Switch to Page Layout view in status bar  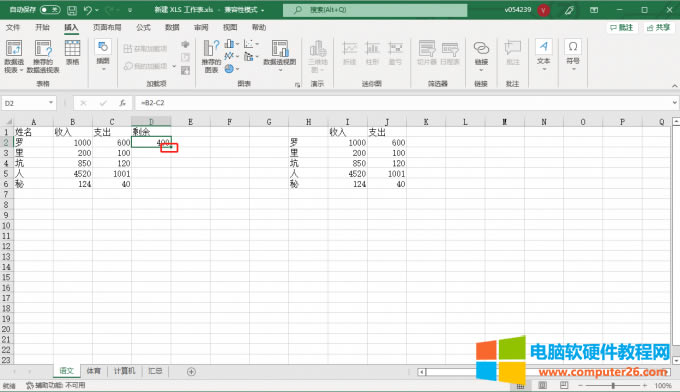tap(543, 385)
